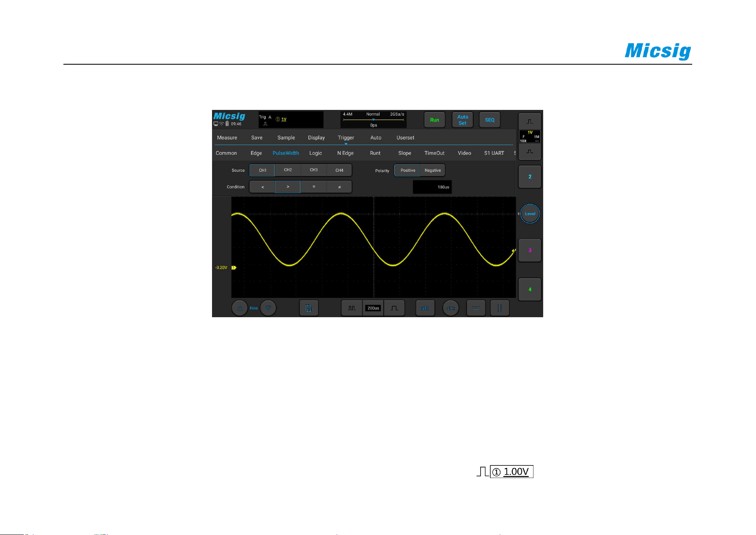Click the channel 1 lower pulse icon button
756x535 pixels.
530,152
